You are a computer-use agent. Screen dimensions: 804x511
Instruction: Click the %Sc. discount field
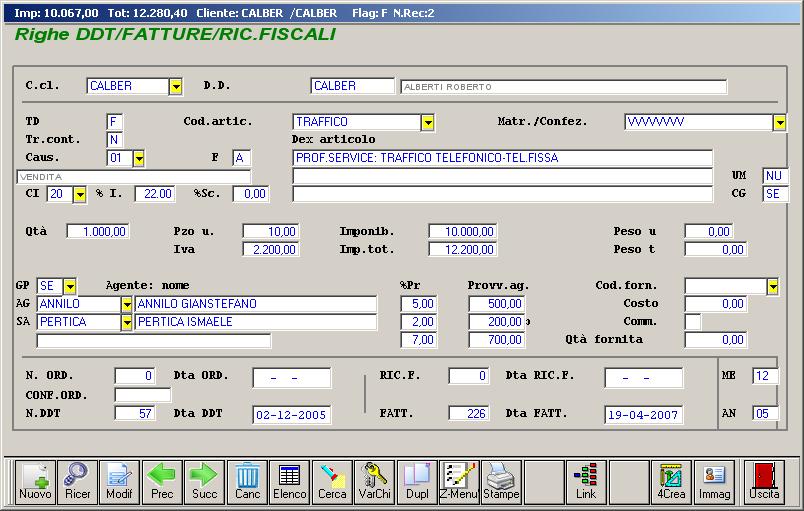click(251, 194)
